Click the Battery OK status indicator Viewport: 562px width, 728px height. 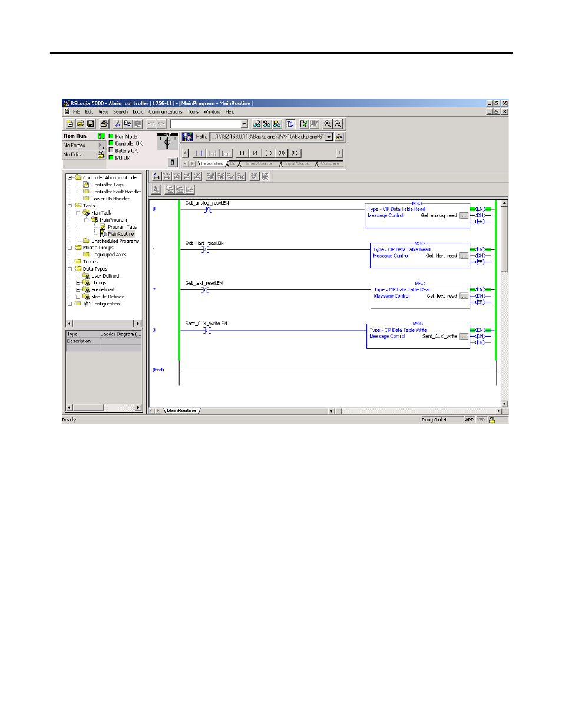(111, 150)
